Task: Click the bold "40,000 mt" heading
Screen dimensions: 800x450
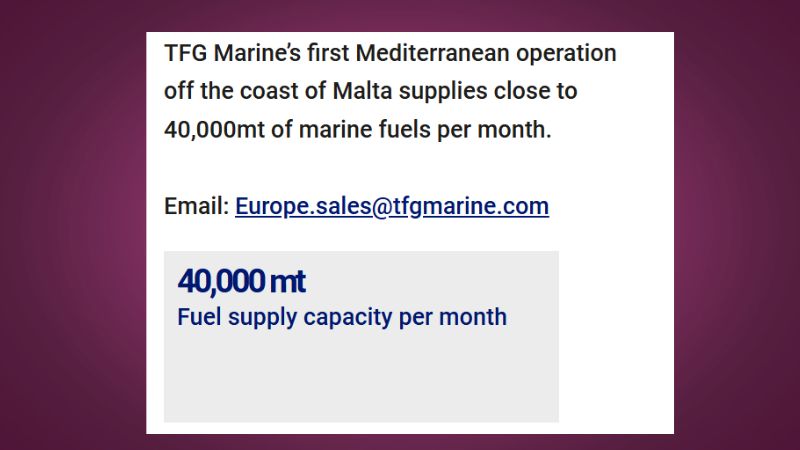Action: pyautogui.click(x=242, y=282)
